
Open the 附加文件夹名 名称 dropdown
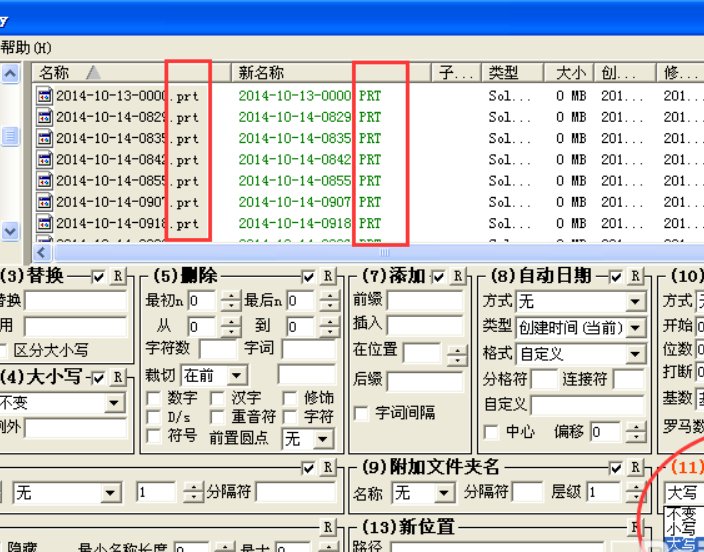pyautogui.click(x=444, y=493)
